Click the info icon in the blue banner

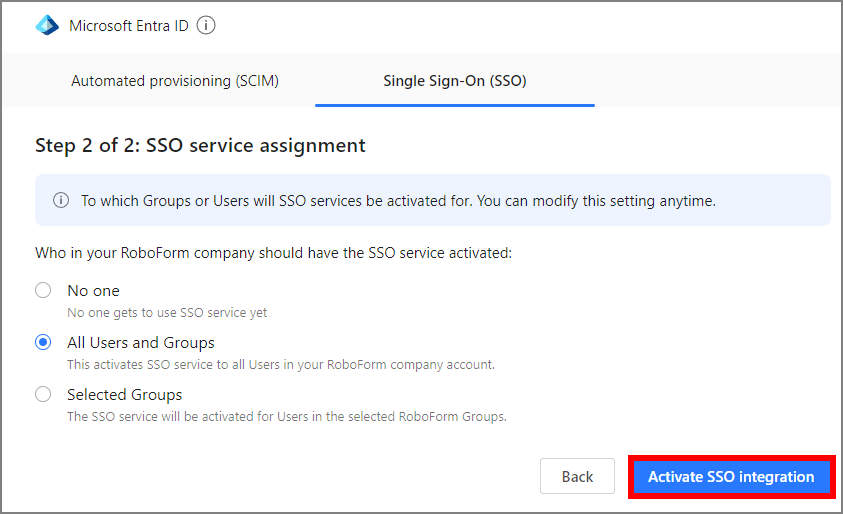61,201
